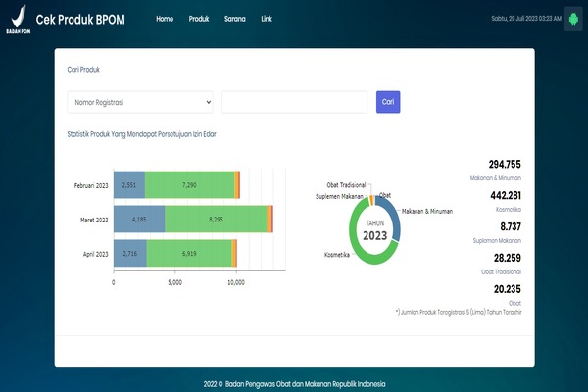Click the 442.281 statistic value

click(506, 195)
